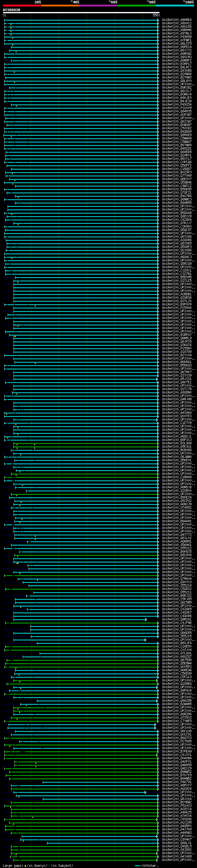Viewport: 197px width, 868px height.
Task: Select the UniRef100_Q3SB00 label
Action: coord(177,491)
